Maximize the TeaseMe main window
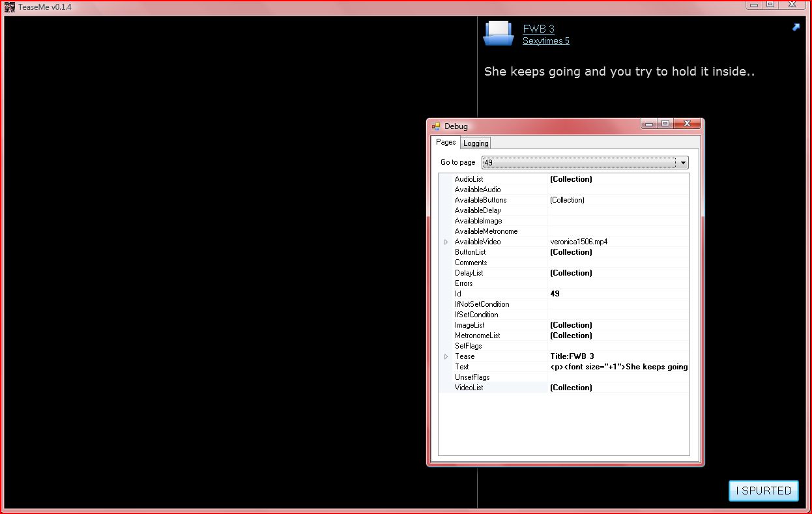812x514 pixels. [x=770, y=4]
